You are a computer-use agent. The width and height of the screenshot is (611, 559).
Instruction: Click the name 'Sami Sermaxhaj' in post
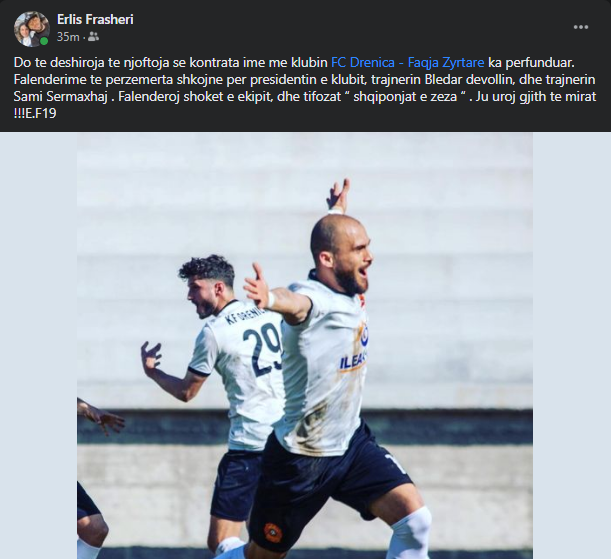[x=60, y=96]
